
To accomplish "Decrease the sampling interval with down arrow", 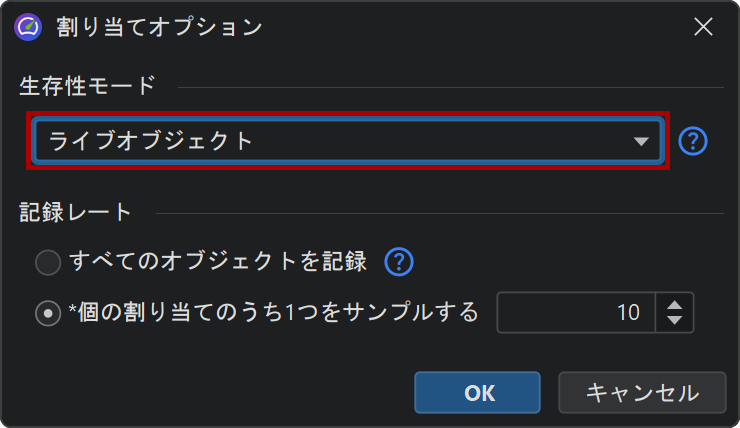I will click(675, 320).
